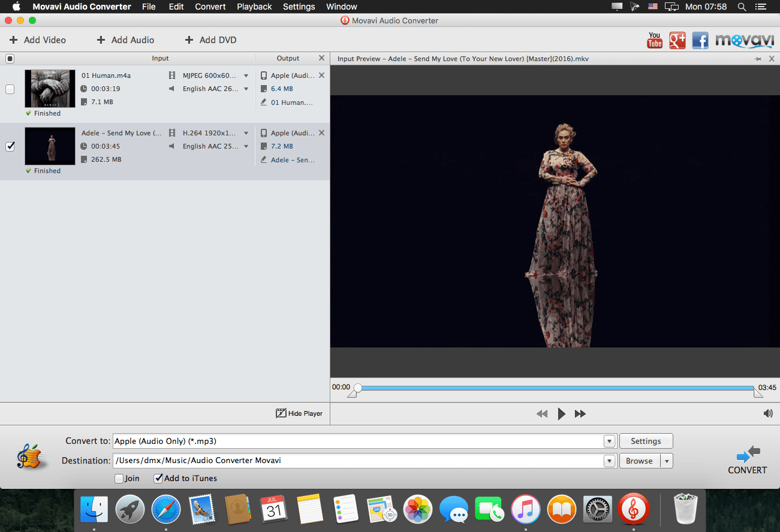
Task: Click the fast-forward playback button
Action: [x=580, y=413]
